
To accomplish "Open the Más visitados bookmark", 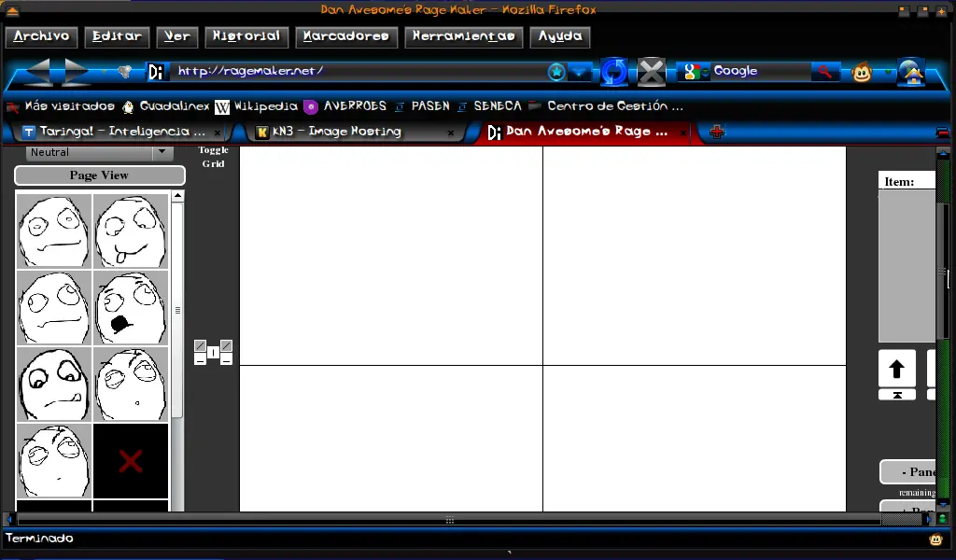I will tap(61, 106).
